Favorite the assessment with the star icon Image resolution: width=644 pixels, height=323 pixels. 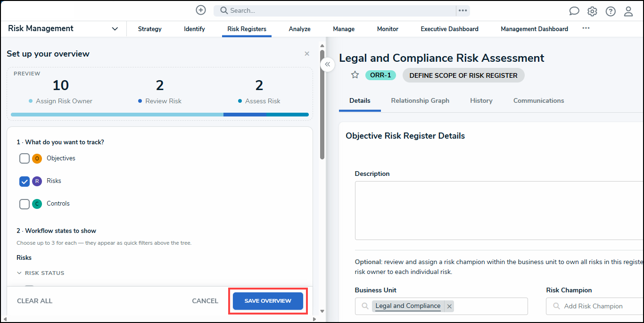click(355, 75)
